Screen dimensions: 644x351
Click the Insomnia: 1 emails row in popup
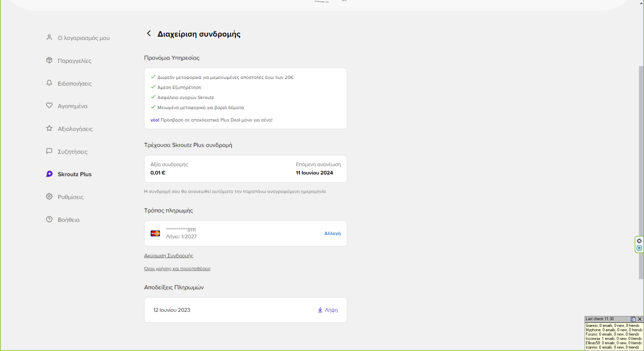tap(614, 339)
